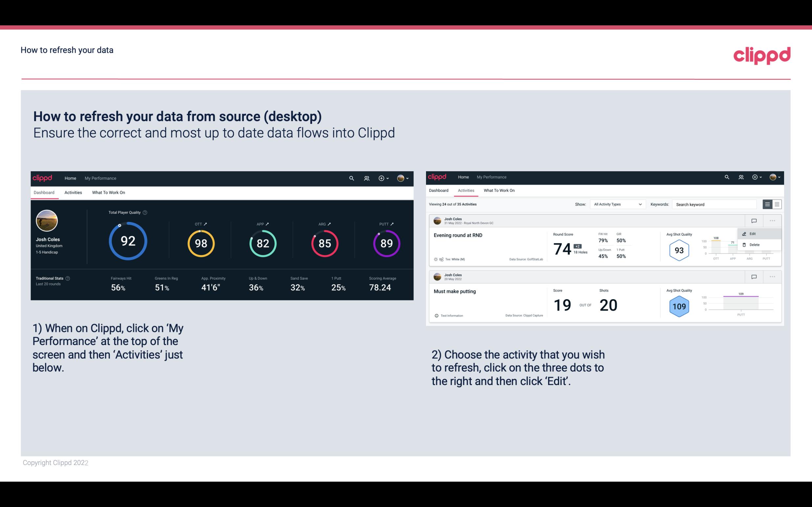Click the Clippd home icon top left
The height and width of the screenshot is (507, 812).
click(43, 178)
